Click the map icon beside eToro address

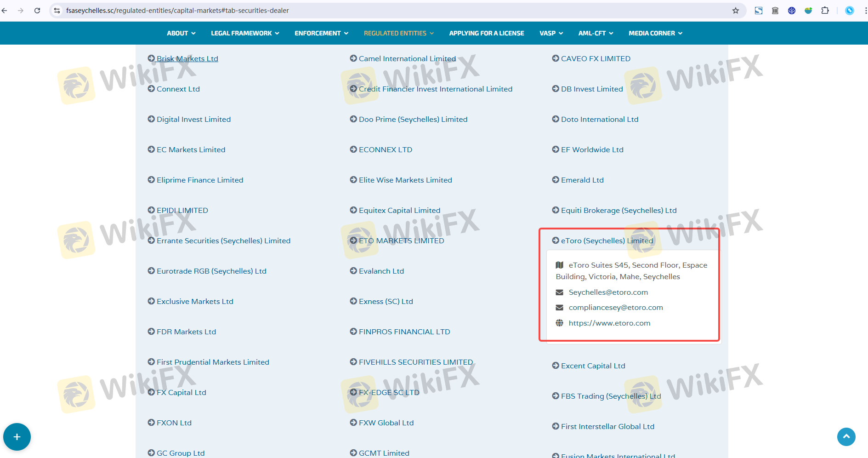[560, 265]
